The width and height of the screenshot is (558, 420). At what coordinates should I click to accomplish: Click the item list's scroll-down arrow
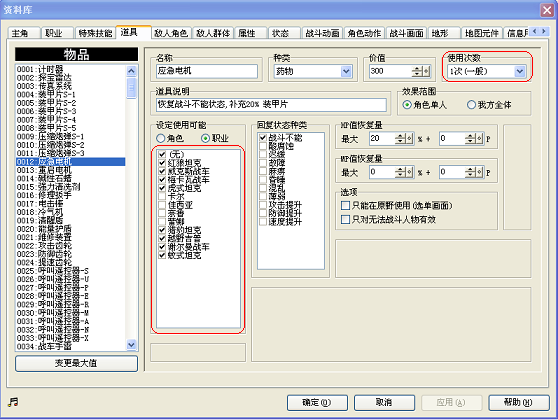click(x=131, y=345)
